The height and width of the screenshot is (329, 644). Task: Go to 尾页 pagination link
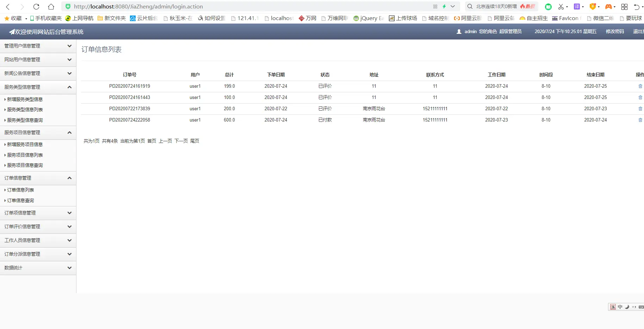tap(194, 141)
